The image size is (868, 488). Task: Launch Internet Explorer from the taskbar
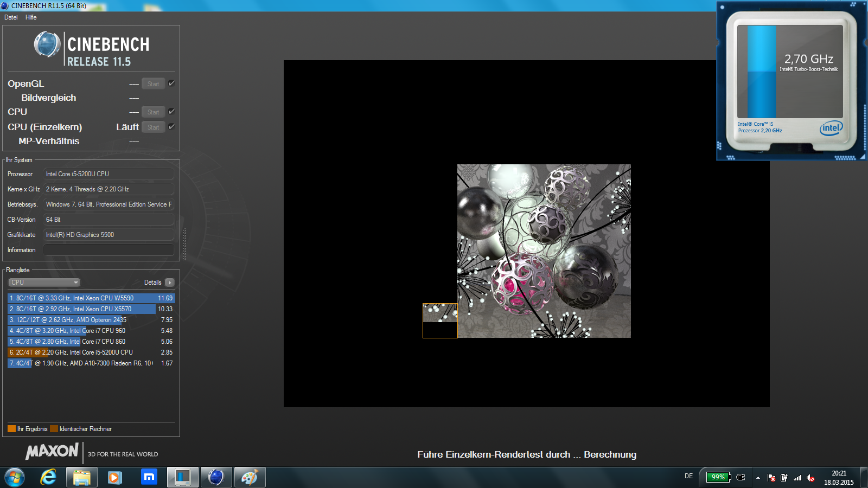coord(48,478)
